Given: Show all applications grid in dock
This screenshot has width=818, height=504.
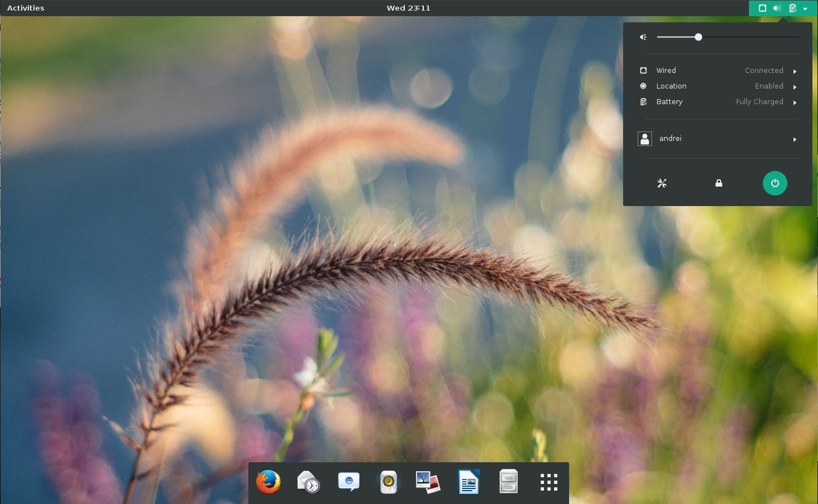Looking at the screenshot, I should pyautogui.click(x=548, y=482).
